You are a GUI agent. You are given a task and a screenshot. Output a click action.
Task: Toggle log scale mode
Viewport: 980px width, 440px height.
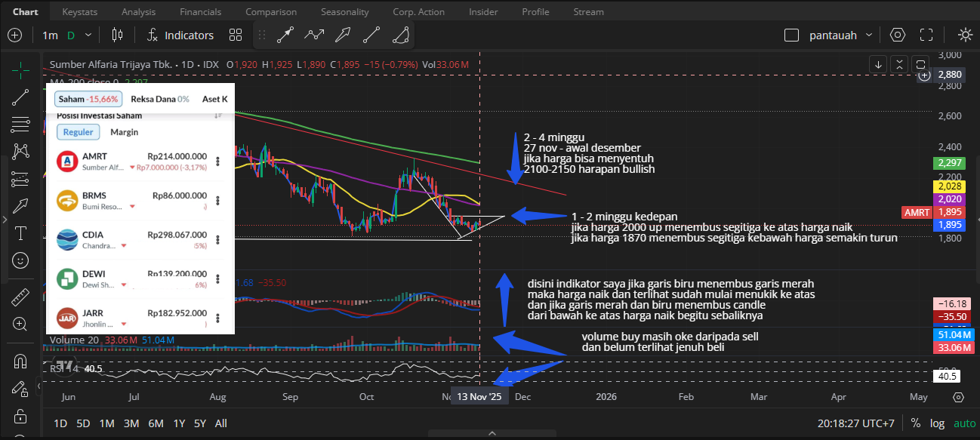(937, 423)
